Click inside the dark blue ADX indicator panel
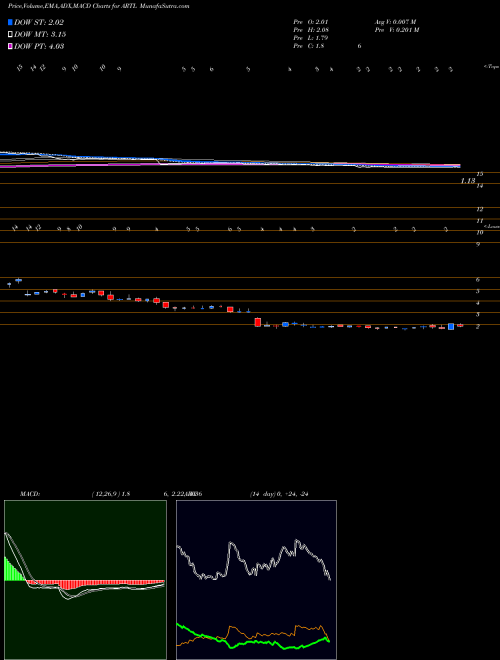Viewport: 500px width, 660px height. click(256, 580)
